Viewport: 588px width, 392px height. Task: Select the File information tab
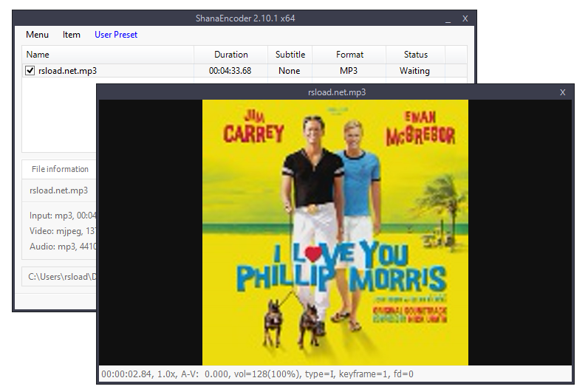point(60,169)
